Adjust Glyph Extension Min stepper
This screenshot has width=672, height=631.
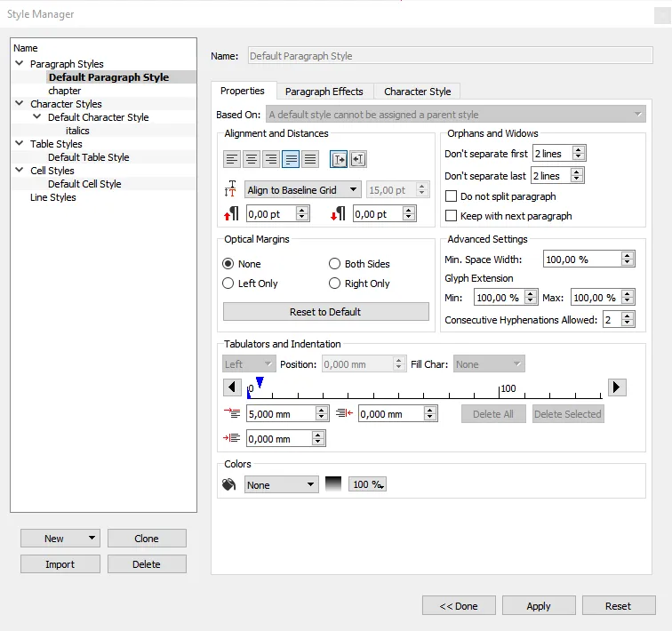[531, 297]
